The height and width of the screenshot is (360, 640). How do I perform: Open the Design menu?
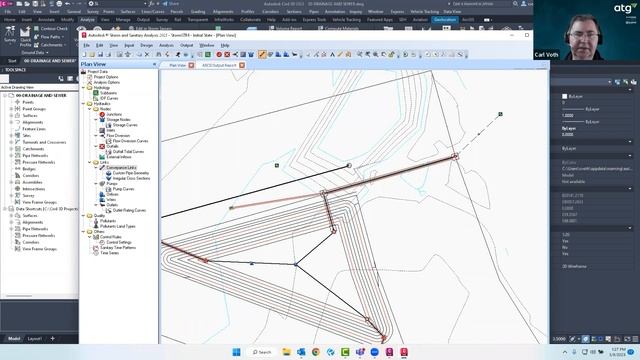[x=147, y=45]
